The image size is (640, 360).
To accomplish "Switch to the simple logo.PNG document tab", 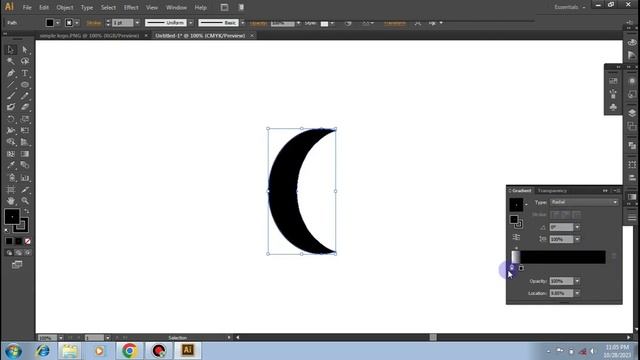I will [x=89, y=36].
